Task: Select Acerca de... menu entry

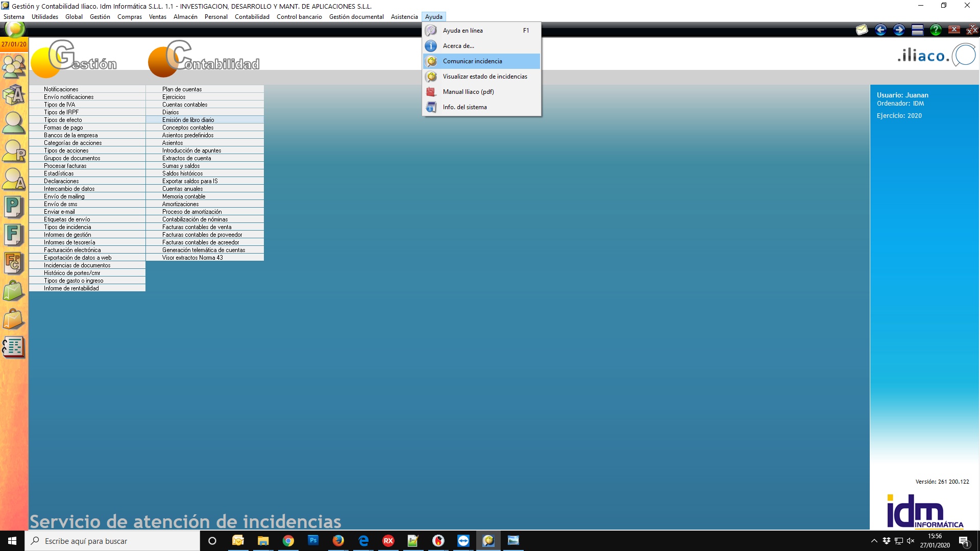Action: [482, 46]
